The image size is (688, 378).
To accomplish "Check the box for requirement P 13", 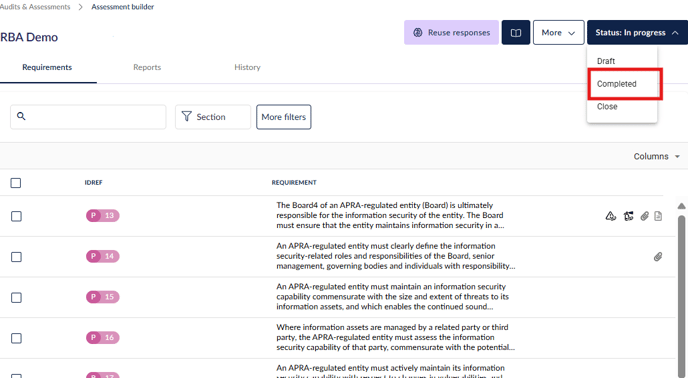I will coord(16,216).
